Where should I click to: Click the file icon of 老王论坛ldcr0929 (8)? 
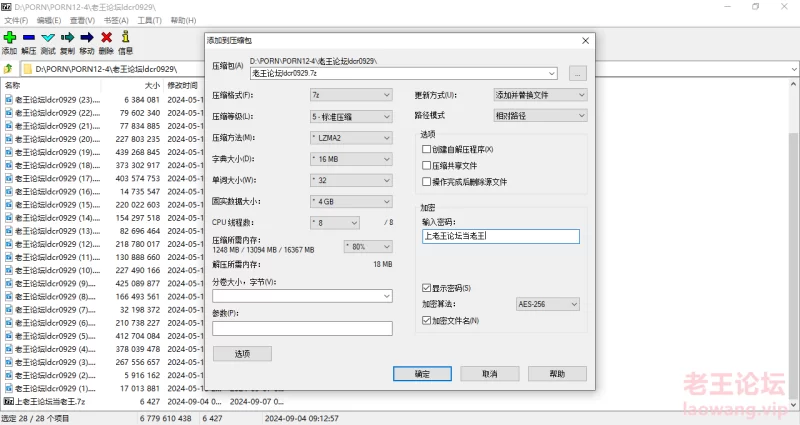point(9,296)
